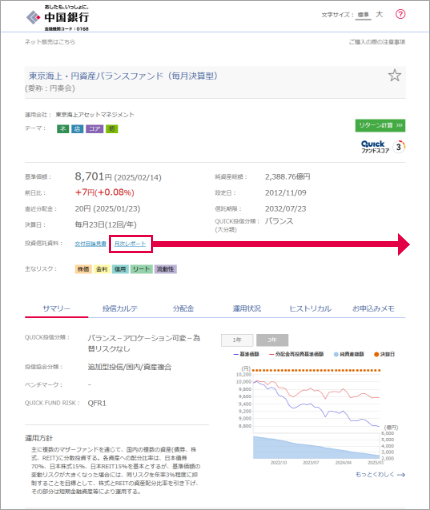Go to the 運用状況 tab
This screenshot has width=430, height=510.
pyautogui.click(x=247, y=309)
